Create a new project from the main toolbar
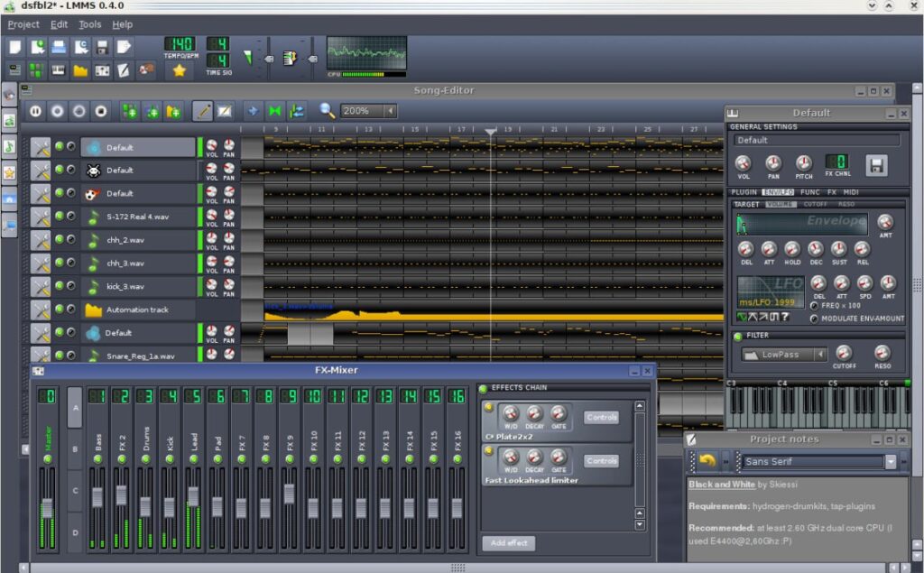The width and height of the screenshot is (924, 573). pos(15,47)
